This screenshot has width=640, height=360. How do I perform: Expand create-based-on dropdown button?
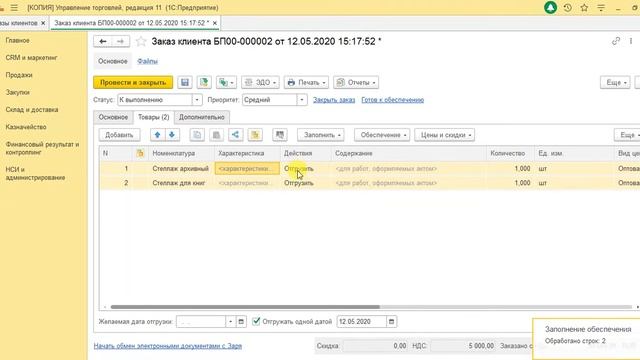coord(226,82)
